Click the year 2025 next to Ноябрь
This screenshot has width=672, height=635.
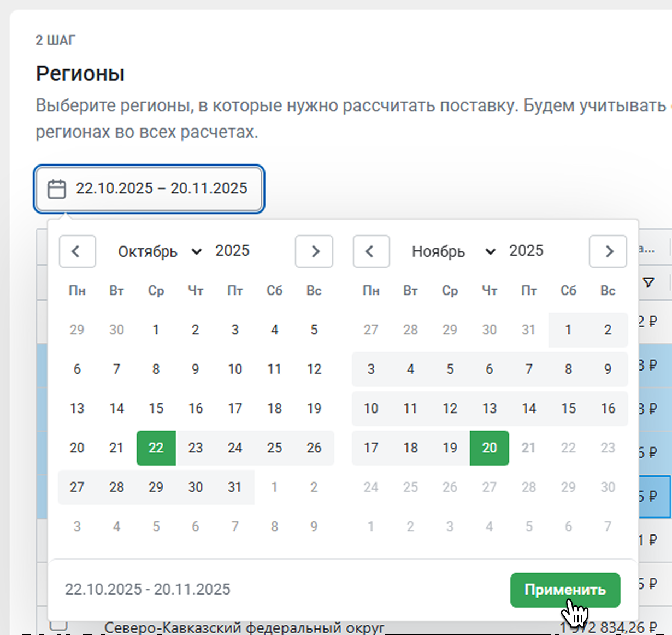tap(526, 251)
